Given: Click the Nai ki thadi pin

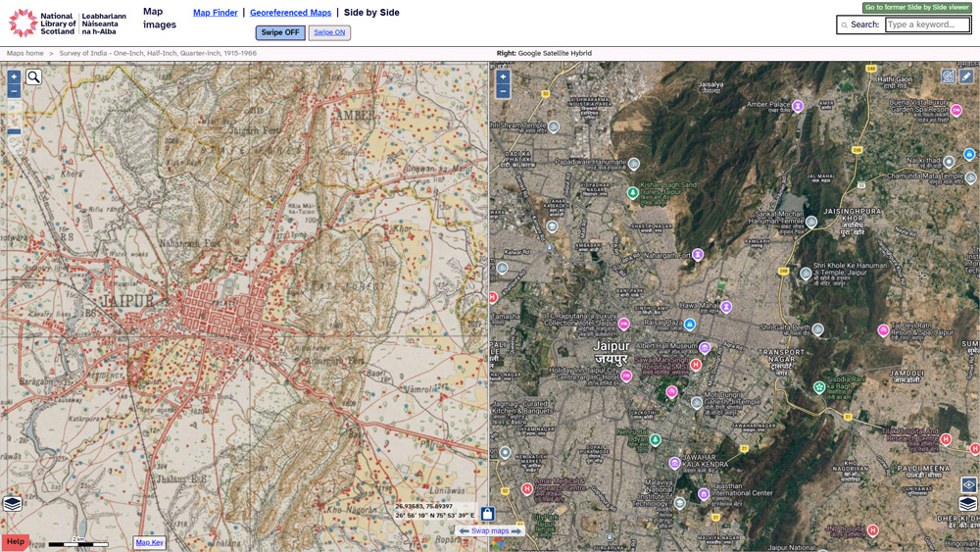Looking at the screenshot, I should [949, 162].
